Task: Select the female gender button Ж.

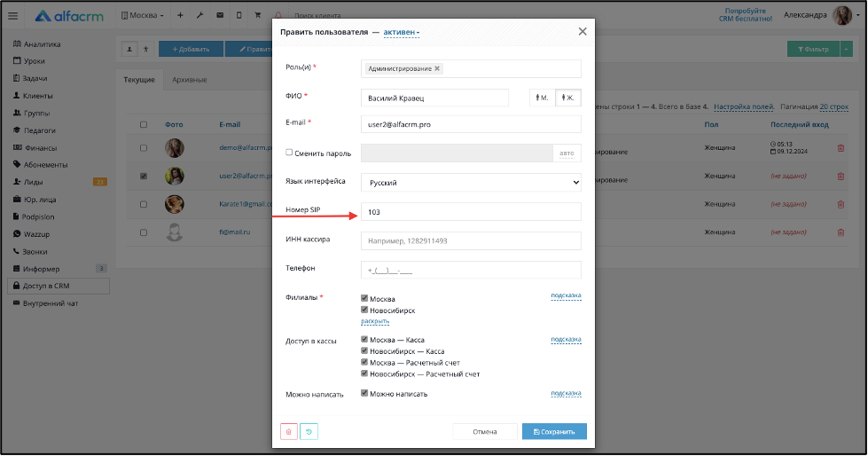Action: 568,98
